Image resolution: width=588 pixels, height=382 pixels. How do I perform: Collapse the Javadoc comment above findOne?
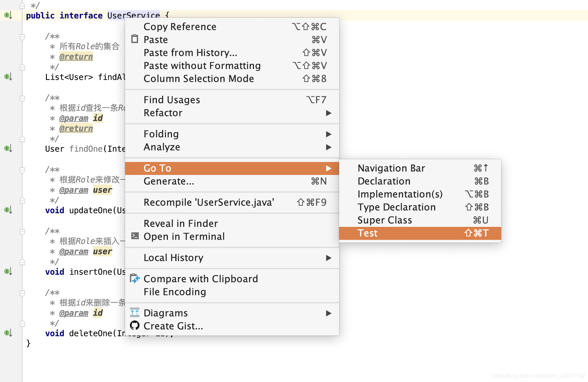pos(22,98)
